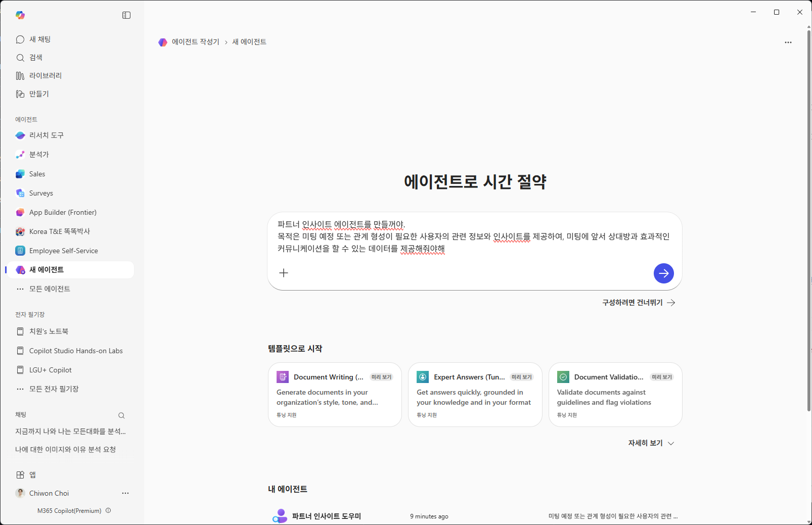Image resolution: width=812 pixels, height=525 pixels.
Task: Preview (미리 보기) the Expert Answers template
Action: (x=521, y=377)
